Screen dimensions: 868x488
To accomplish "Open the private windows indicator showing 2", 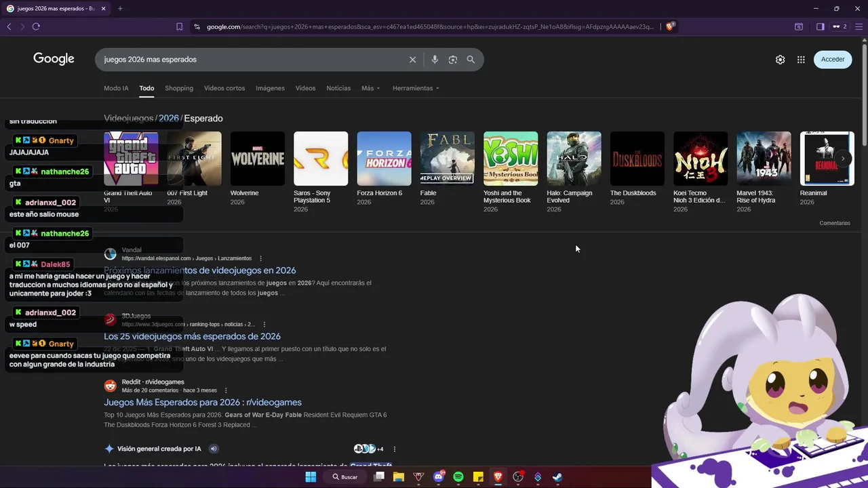I will [840, 26].
